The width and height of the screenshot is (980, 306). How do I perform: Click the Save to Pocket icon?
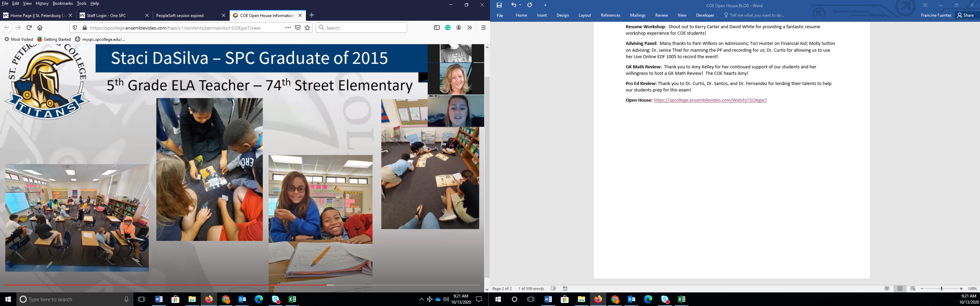click(x=298, y=28)
